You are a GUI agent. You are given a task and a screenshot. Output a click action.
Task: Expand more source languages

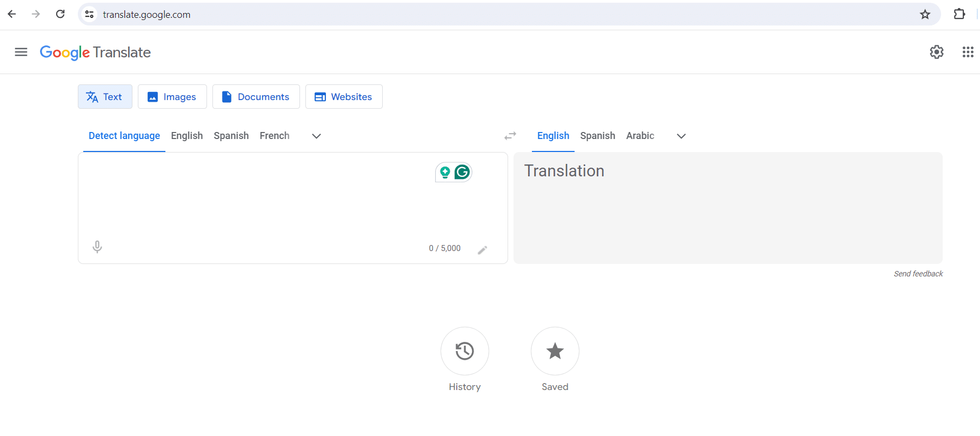(317, 136)
